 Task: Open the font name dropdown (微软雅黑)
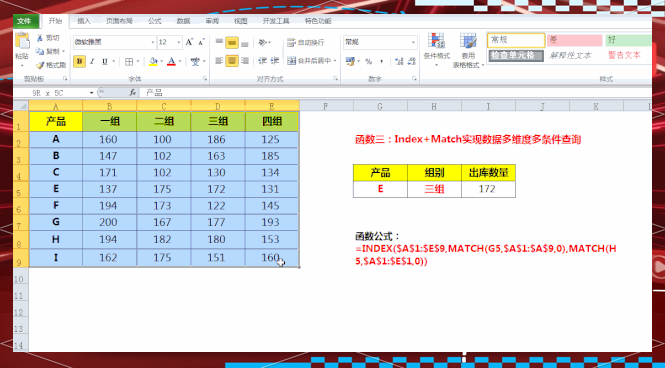pyautogui.click(x=153, y=42)
